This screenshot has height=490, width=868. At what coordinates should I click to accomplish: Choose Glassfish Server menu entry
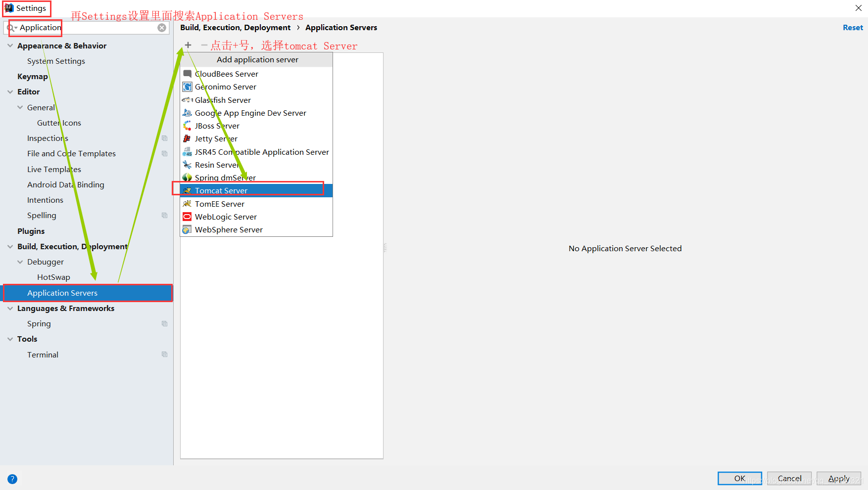pos(256,100)
